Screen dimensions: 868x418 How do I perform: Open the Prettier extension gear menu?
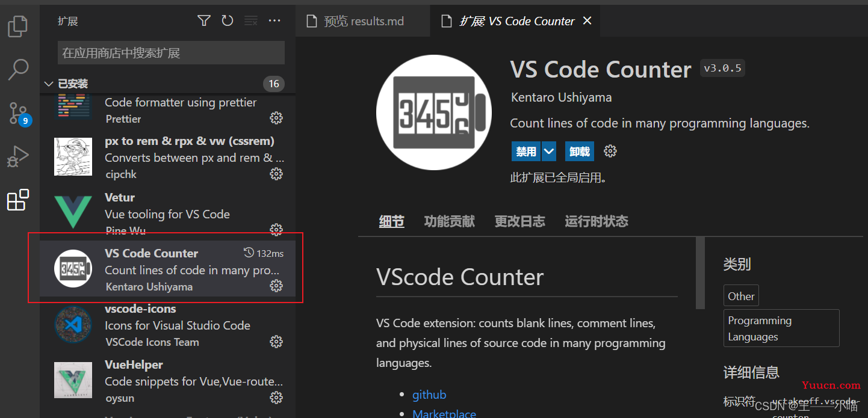(x=276, y=118)
